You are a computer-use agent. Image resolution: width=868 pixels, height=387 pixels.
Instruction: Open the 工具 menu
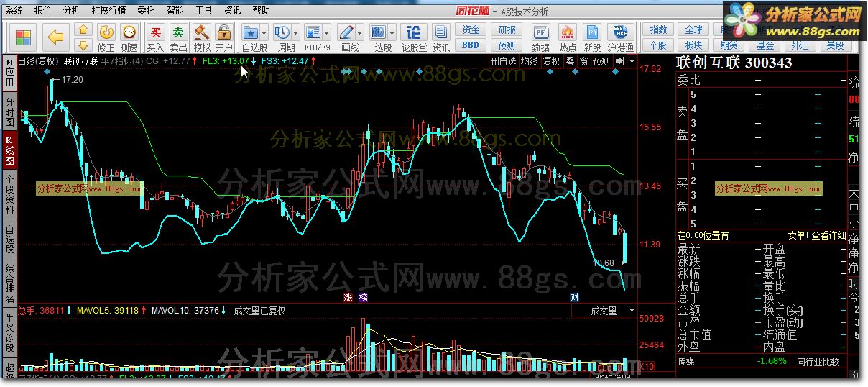tap(204, 10)
